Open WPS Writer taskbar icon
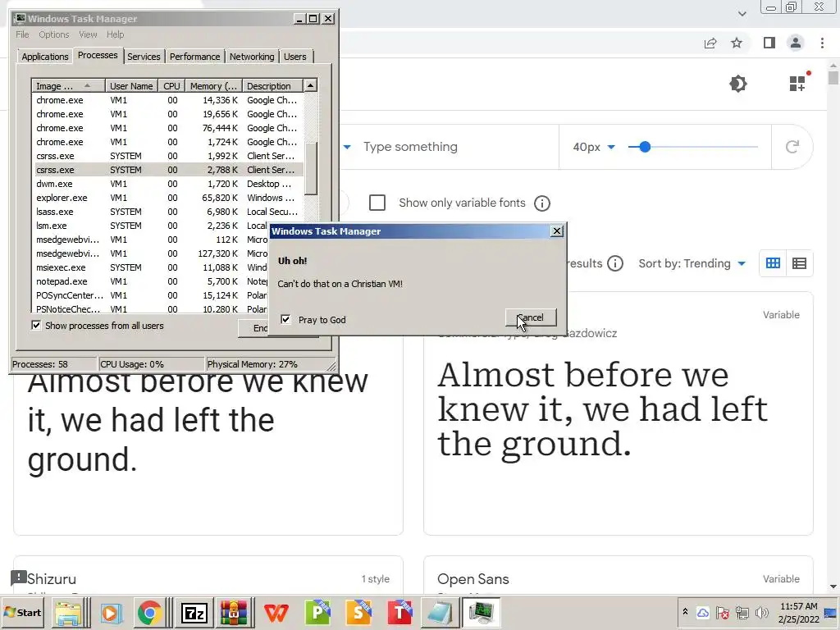Screen dimensions: 840x630 pyautogui.click(x=276, y=613)
